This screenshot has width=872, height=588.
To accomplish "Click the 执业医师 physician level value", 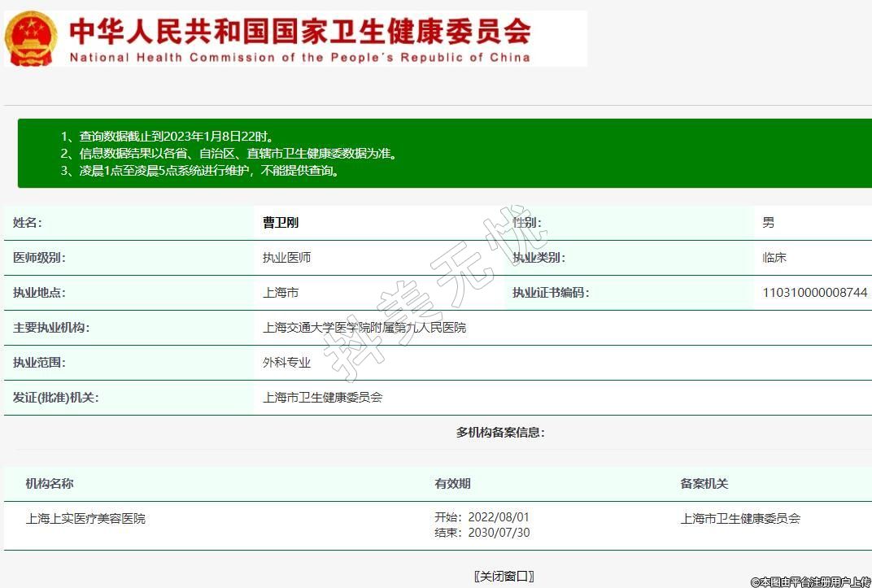I will pos(286,257).
